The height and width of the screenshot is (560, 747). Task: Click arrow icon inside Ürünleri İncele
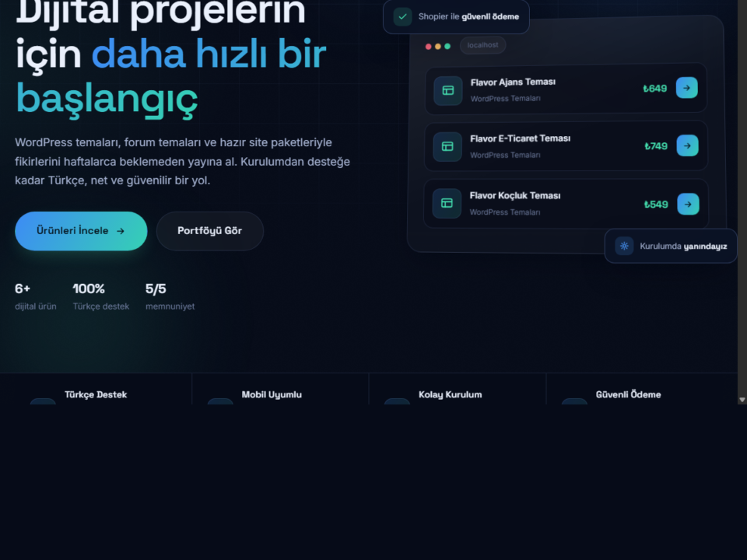[121, 231]
